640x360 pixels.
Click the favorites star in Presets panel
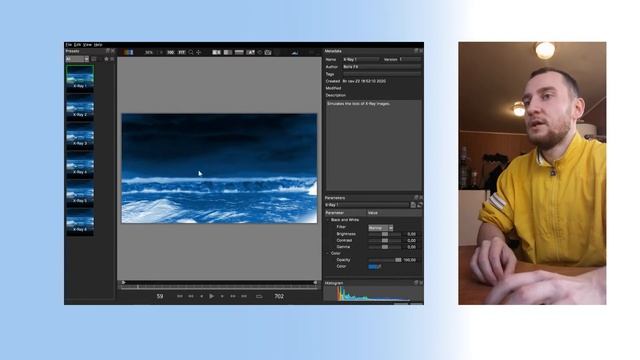107,59
